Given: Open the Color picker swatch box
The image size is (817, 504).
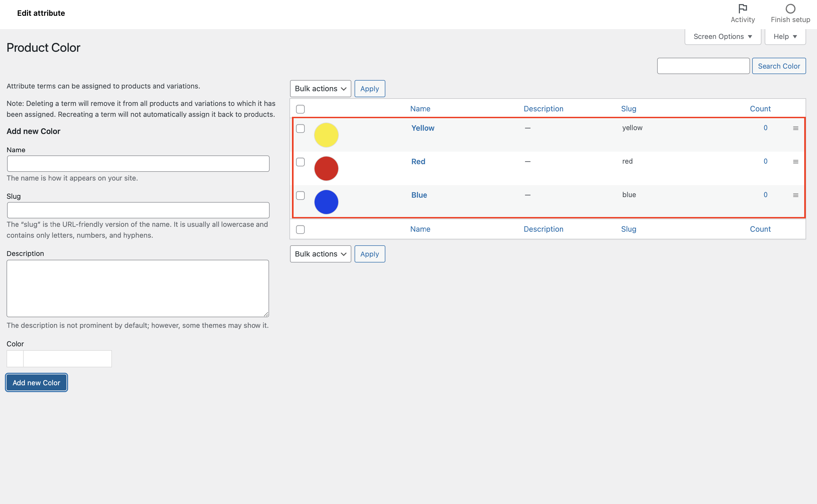Looking at the screenshot, I should coord(15,359).
